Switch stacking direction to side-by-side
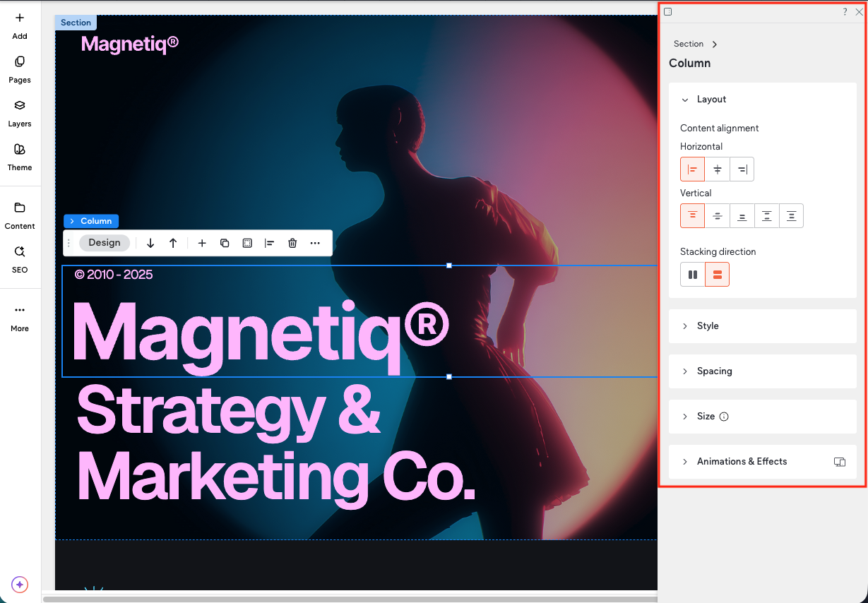868x603 pixels. (692, 274)
